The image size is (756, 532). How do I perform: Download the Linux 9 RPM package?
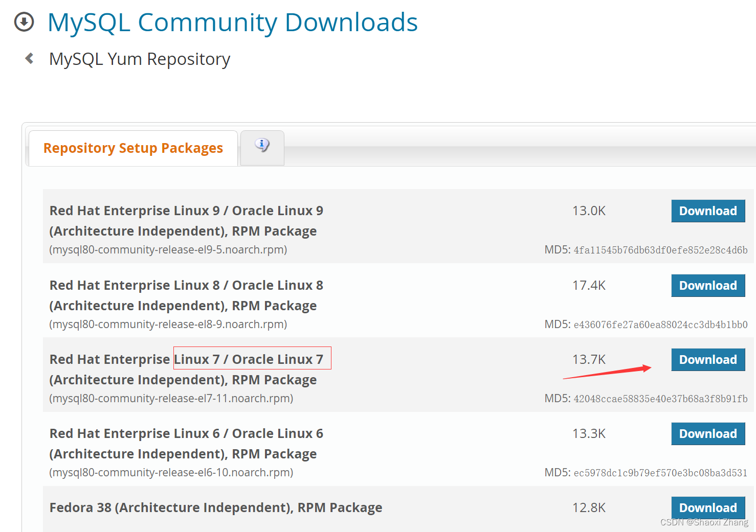tap(708, 211)
